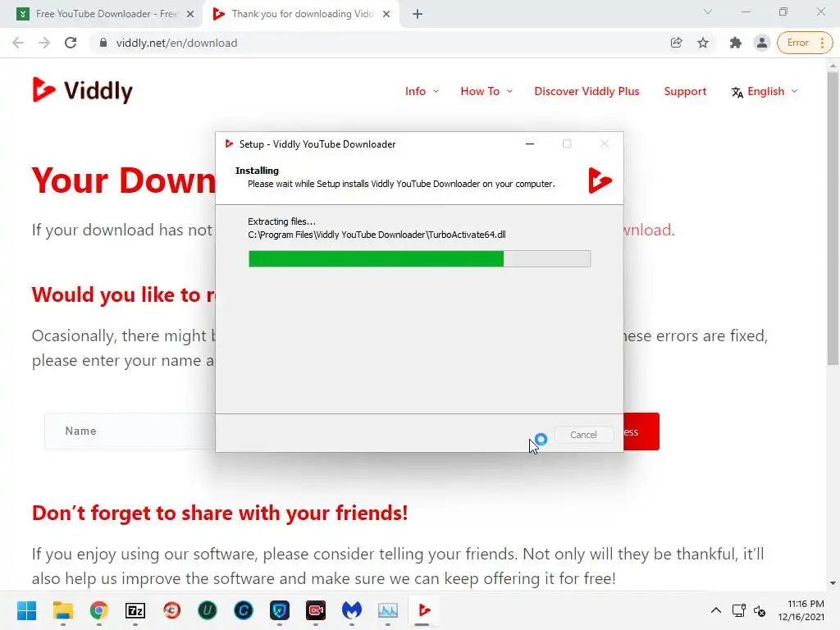Open the green U taskbar app
Screen dimensions: 840x630
tap(208, 610)
